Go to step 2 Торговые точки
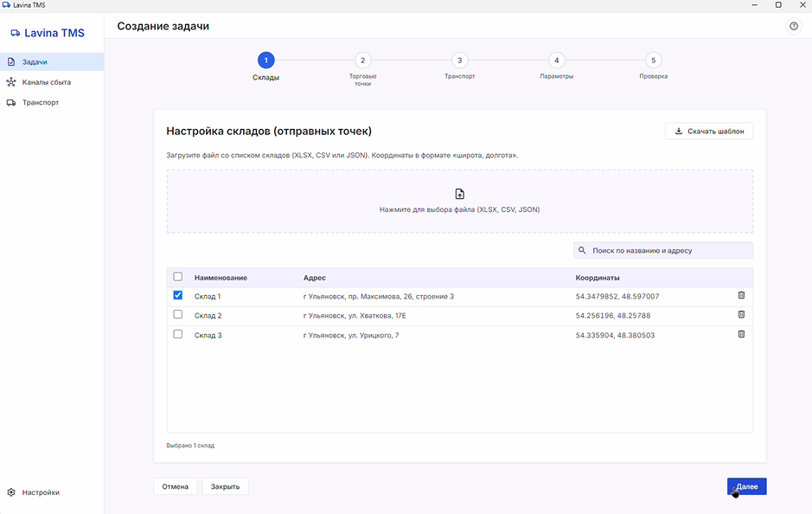The width and height of the screenshot is (812, 514). [362, 61]
